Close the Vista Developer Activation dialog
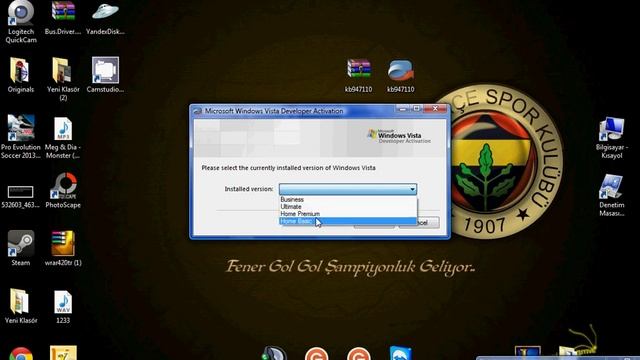The width and height of the screenshot is (640, 360). [x=435, y=109]
